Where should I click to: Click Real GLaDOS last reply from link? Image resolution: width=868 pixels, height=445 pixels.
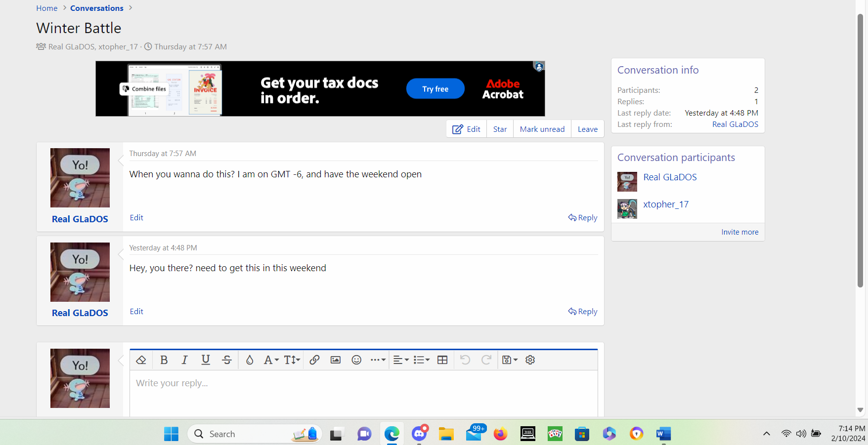[735, 124]
